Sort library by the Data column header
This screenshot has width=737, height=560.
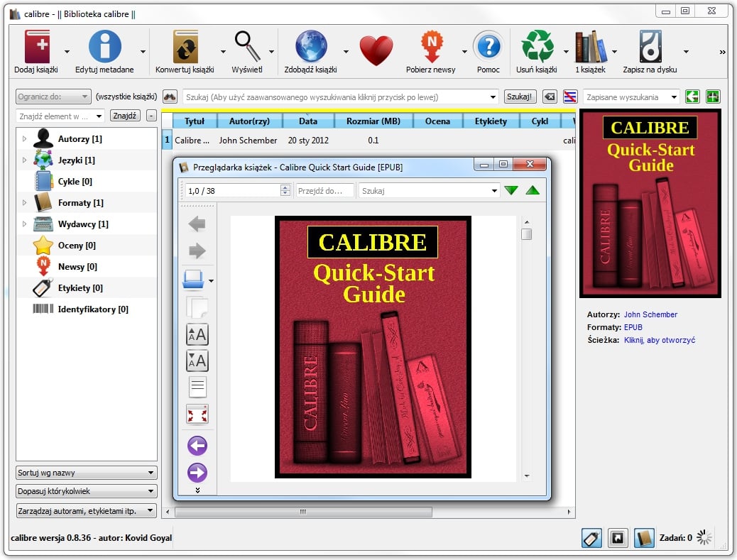tap(308, 121)
